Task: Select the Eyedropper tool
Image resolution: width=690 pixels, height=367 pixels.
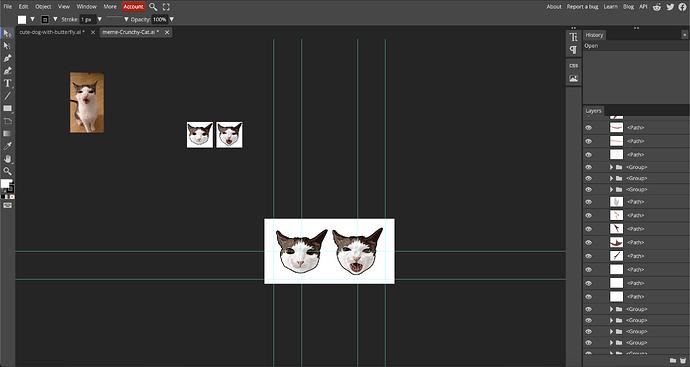Action: pos(7,146)
